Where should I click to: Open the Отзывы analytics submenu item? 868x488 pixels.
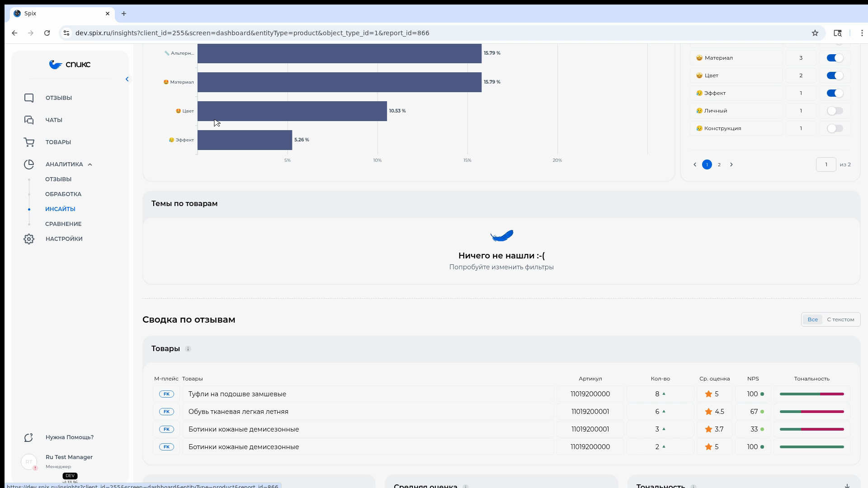click(58, 179)
